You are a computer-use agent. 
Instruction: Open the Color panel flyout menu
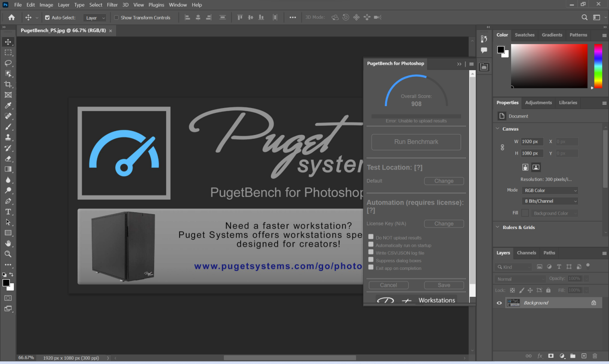[x=604, y=35]
